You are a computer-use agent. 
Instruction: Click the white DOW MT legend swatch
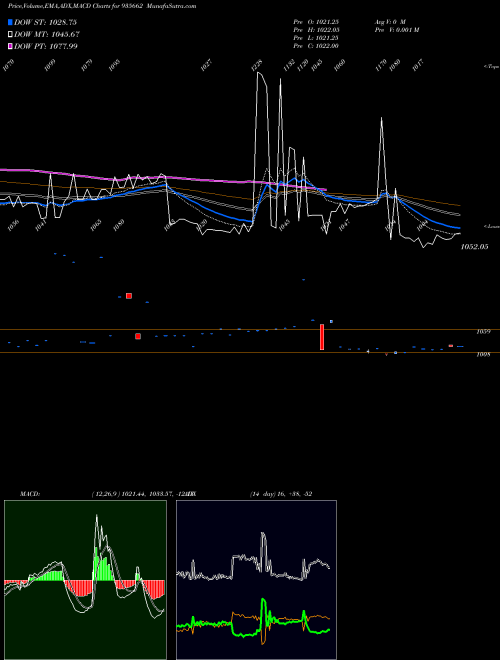[10, 34]
